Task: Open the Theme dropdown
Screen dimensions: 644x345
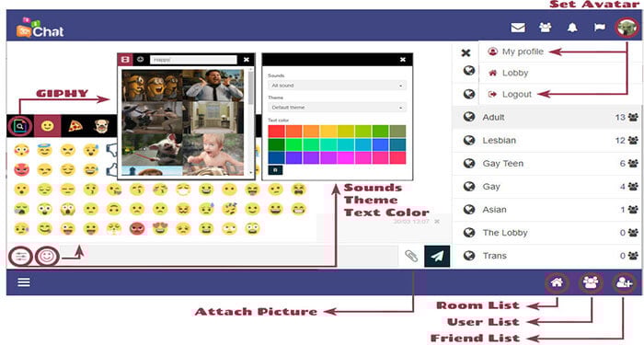Action: [x=337, y=108]
